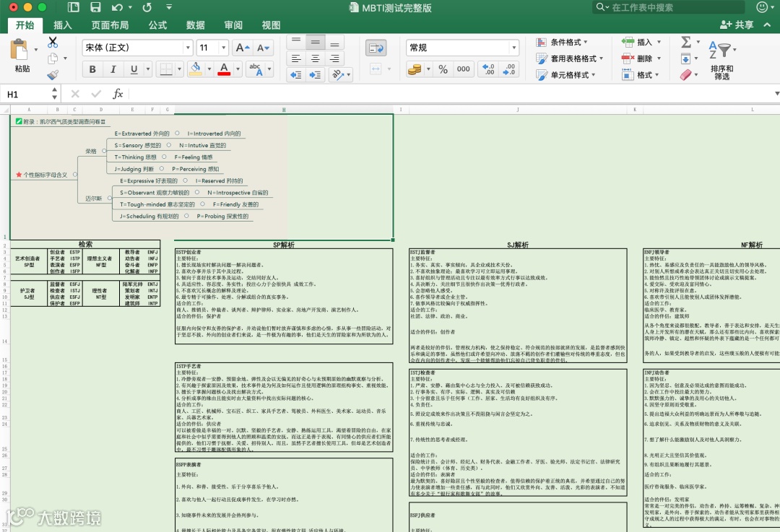The image size is (780, 532).
Task: Click the Copy icon
Action: 53,58
